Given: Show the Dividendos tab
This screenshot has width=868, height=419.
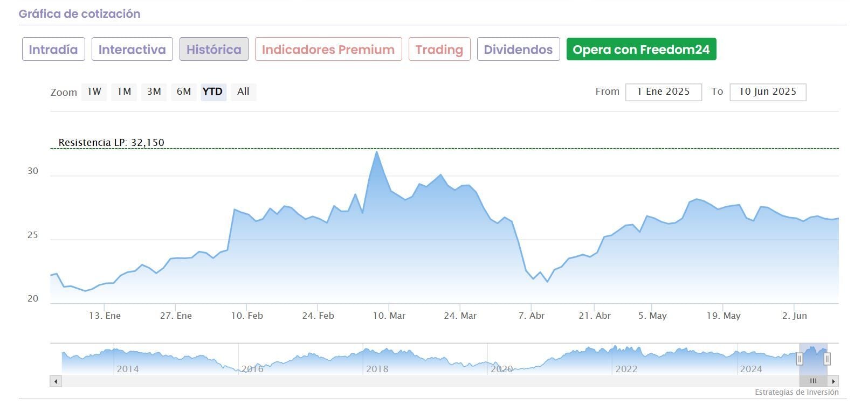Looking at the screenshot, I should tap(518, 50).
